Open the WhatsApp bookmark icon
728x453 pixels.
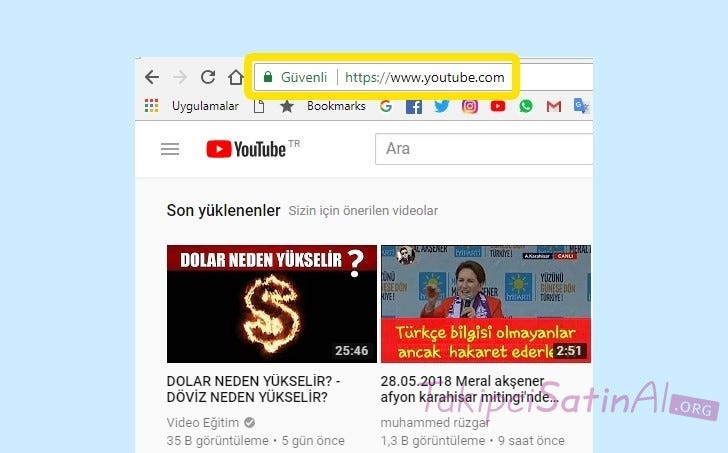coord(526,106)
